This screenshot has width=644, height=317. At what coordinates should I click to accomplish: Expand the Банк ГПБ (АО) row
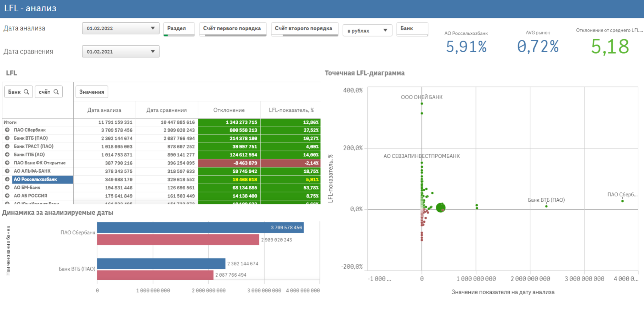click(7, 155)
